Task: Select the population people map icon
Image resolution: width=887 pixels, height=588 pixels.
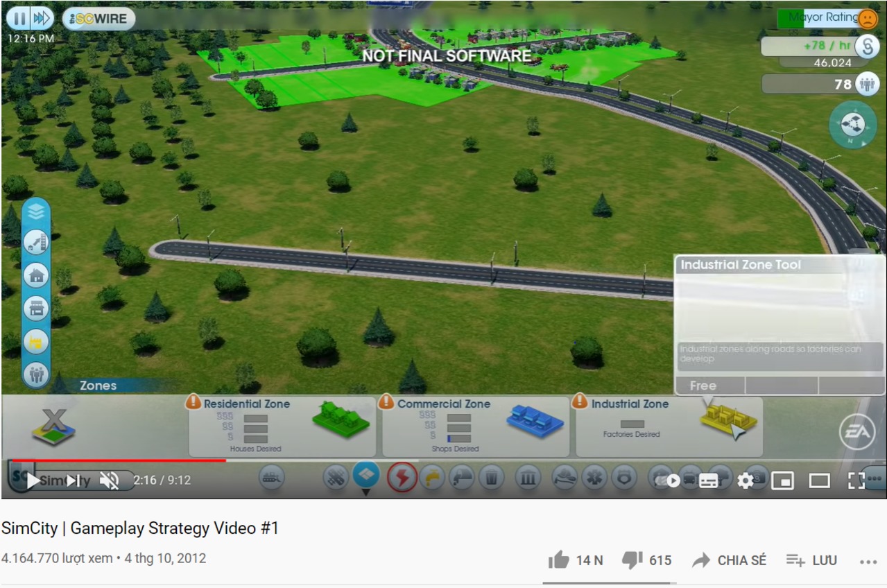Action: (x=36, y=374)
